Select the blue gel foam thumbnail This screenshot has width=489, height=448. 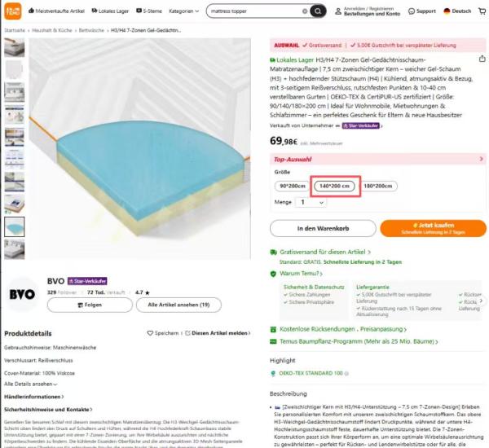click(x=15, y=227)
